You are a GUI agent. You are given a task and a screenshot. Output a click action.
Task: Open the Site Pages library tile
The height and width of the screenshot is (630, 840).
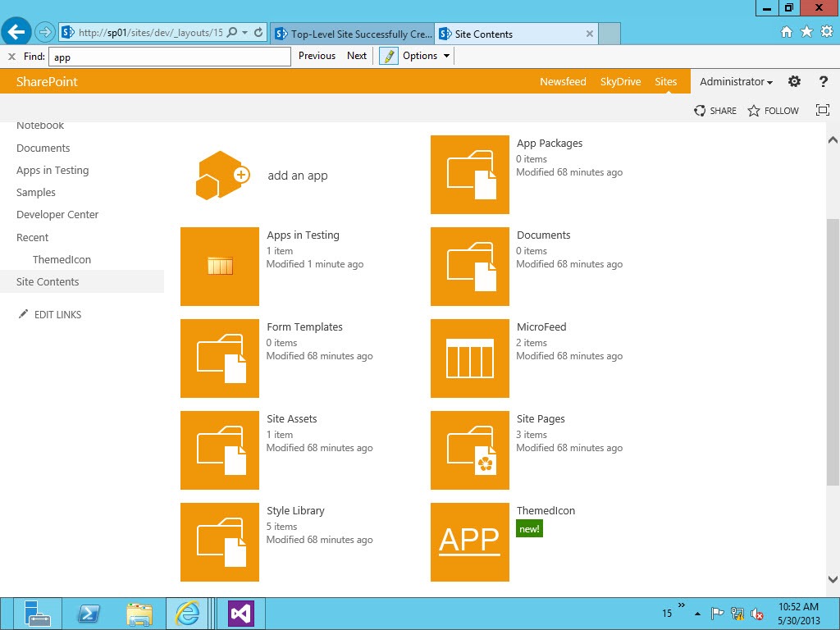pos(469,450)
